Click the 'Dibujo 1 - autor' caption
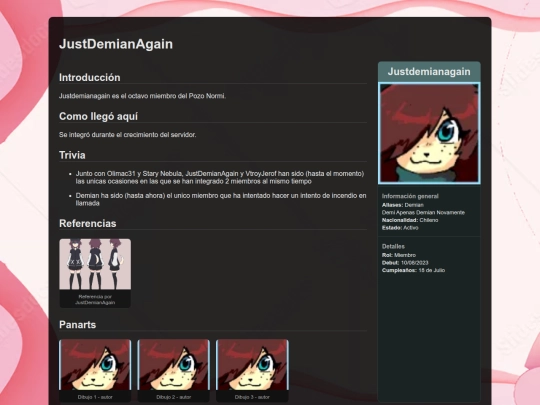Viewport: 540px width, 405px height. (95, 397)
